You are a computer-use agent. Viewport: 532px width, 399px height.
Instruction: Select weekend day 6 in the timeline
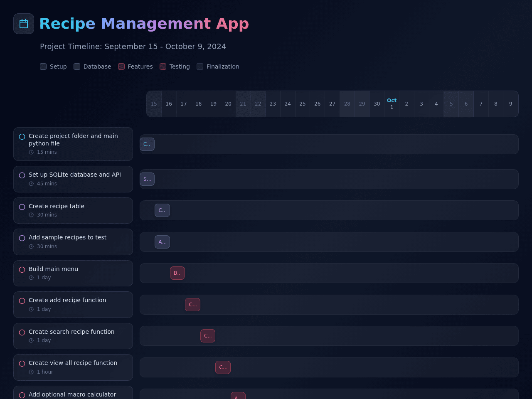(x=466, y=104)
